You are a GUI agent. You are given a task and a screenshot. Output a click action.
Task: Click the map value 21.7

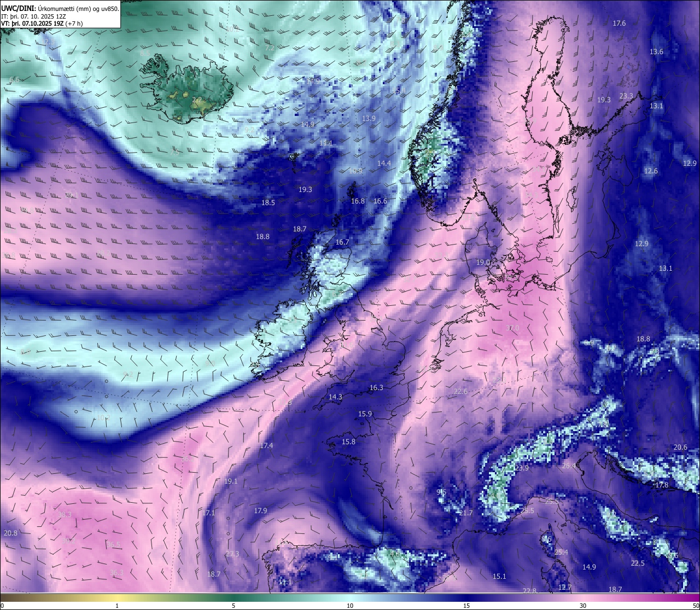tap(465, 513)
